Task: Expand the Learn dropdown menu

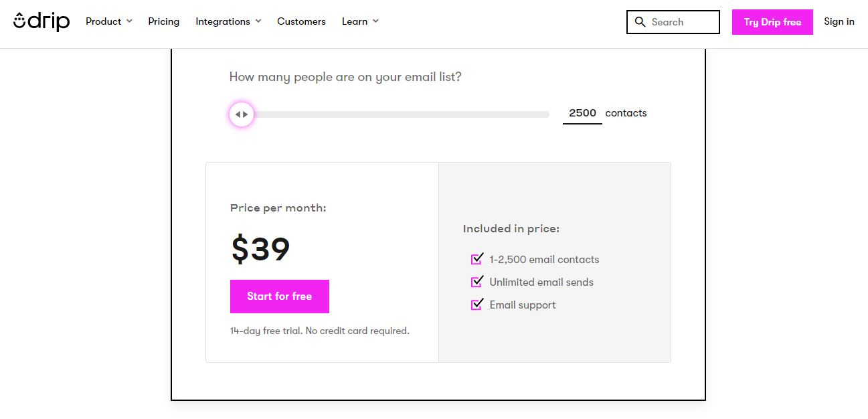Action: 360,21
